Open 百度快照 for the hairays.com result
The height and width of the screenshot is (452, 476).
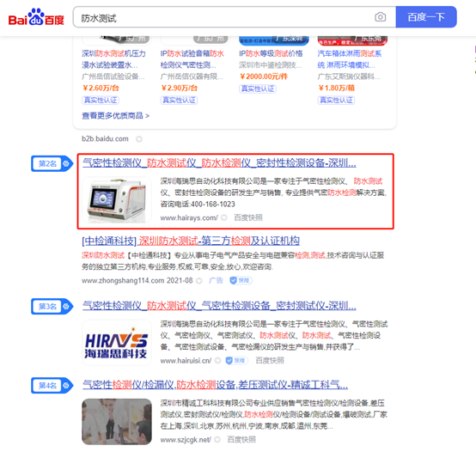(x=248, y=217)
